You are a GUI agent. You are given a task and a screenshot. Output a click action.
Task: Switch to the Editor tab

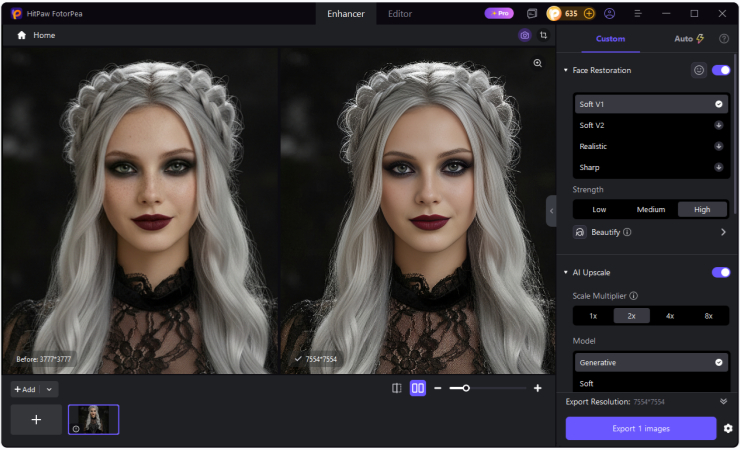coord(400,14)
